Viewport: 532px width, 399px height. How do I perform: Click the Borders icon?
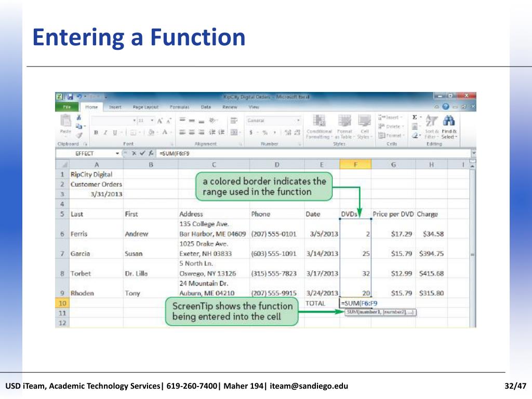tap(134, 132)
